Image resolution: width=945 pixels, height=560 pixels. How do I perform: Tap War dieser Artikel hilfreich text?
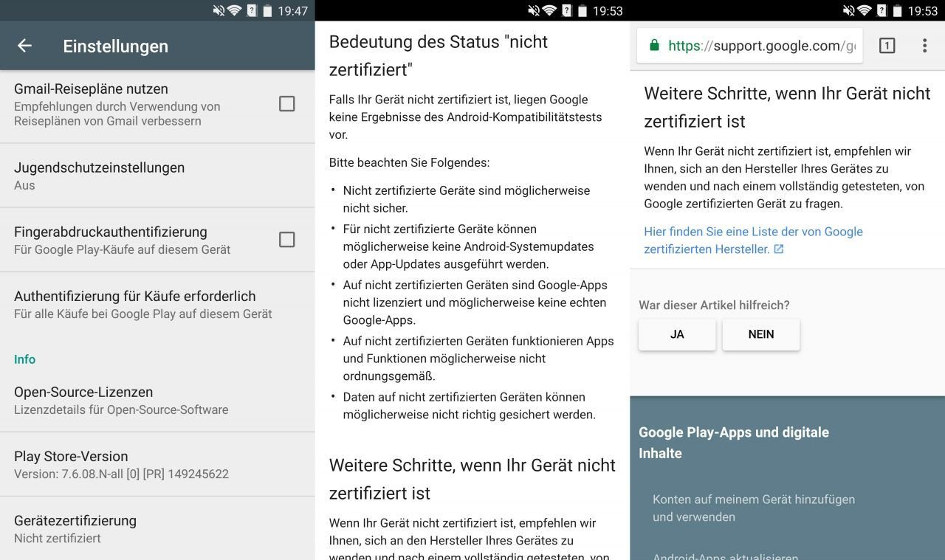714,305
